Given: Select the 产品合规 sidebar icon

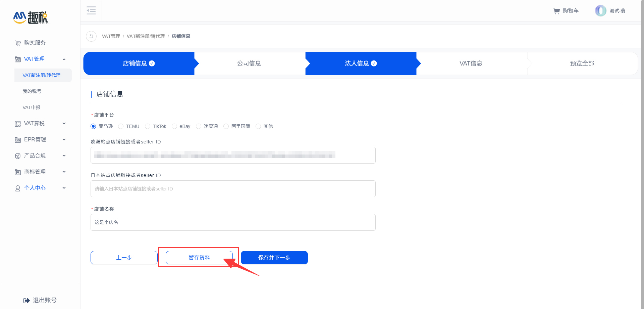Looking at the screenshot, I should pyautogui.click(x=17, y=156).
